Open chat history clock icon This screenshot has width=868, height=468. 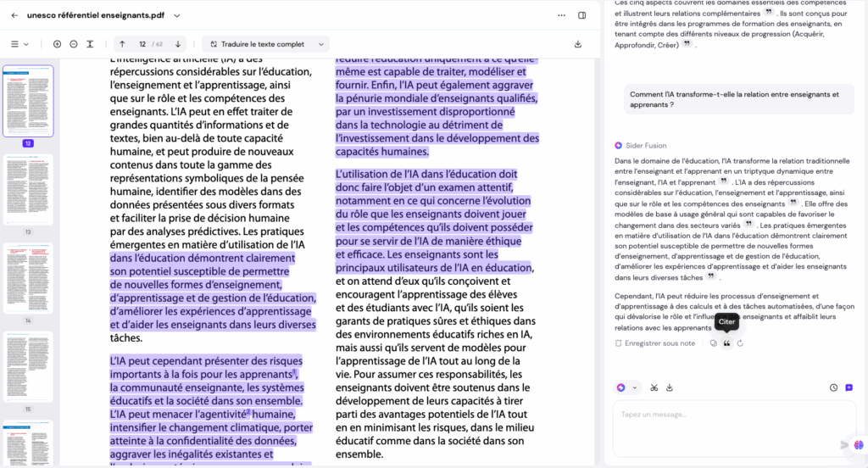(834, 387)
